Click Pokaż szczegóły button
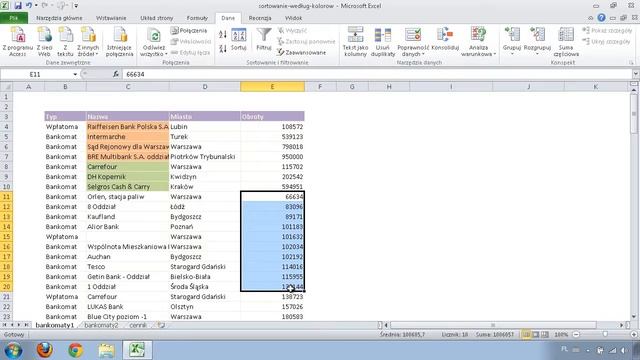Screen dimensions: 640x360 (607, 31)
